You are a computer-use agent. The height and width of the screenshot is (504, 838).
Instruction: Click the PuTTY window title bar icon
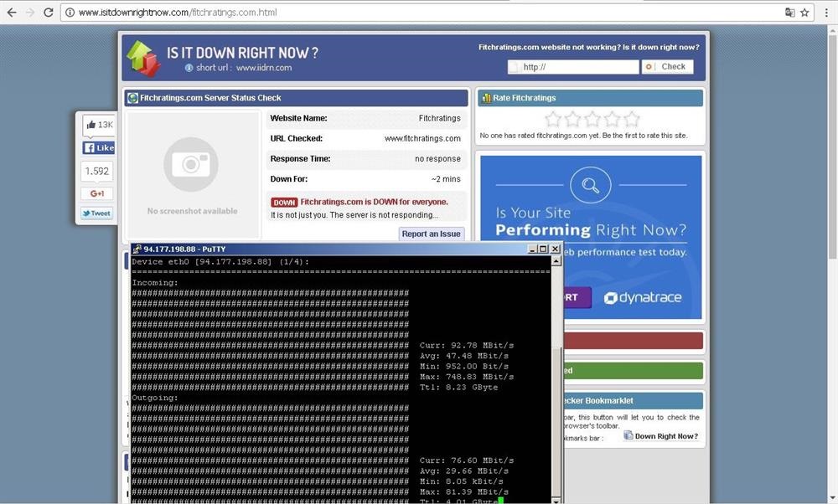[137, 249]
